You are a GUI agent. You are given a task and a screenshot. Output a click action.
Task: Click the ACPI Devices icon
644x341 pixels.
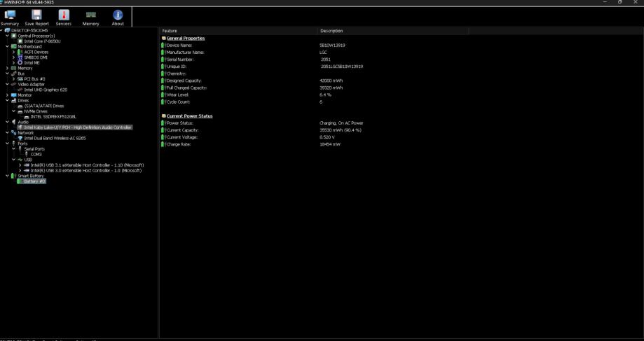point(20,52)
